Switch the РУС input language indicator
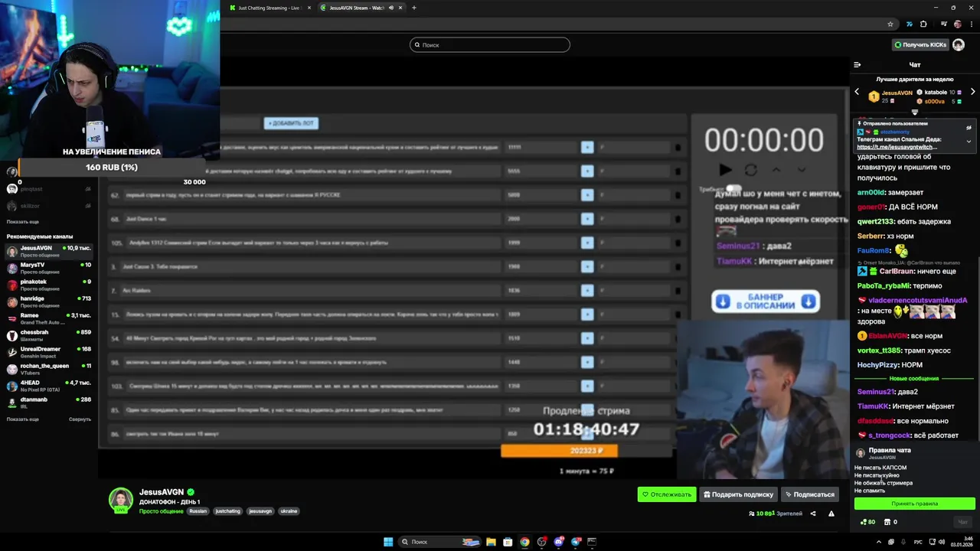980x551 pixels. pyautogui.click(x=918, y=542)
